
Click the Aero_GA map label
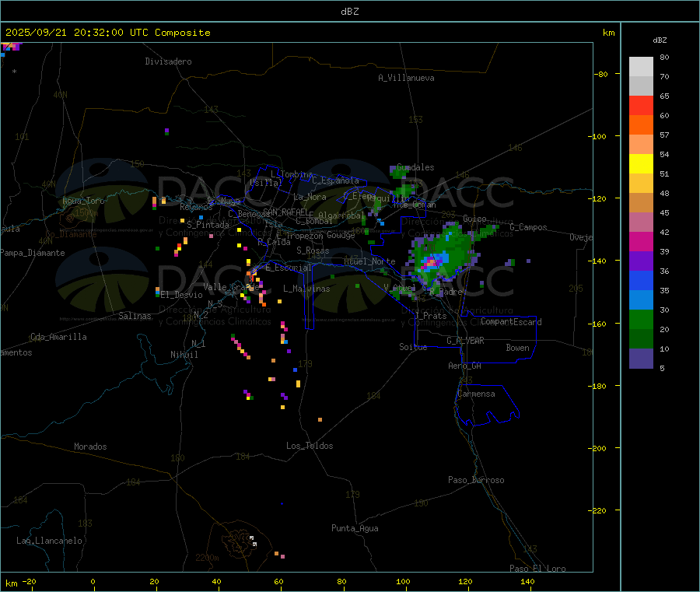464,366
